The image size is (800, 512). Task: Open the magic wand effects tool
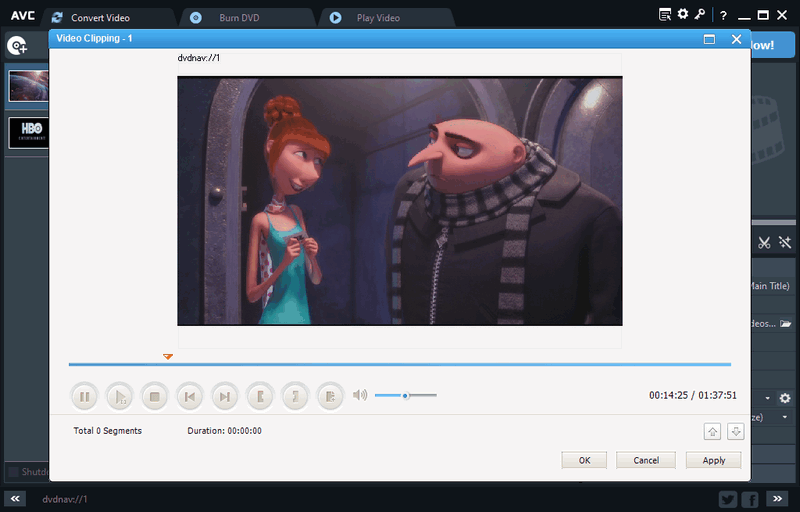coord(785,243)
